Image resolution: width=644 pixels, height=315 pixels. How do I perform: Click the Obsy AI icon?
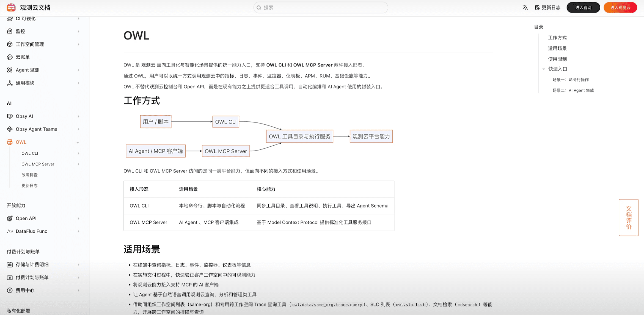[10, 116]
